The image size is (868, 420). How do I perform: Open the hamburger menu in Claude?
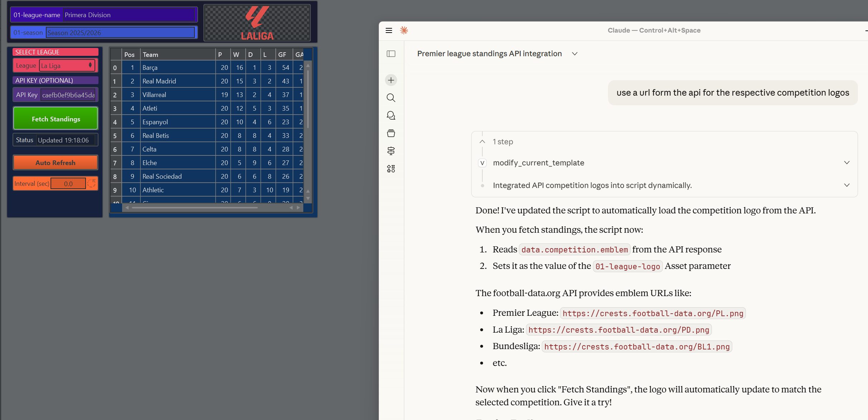click(389, 30)
